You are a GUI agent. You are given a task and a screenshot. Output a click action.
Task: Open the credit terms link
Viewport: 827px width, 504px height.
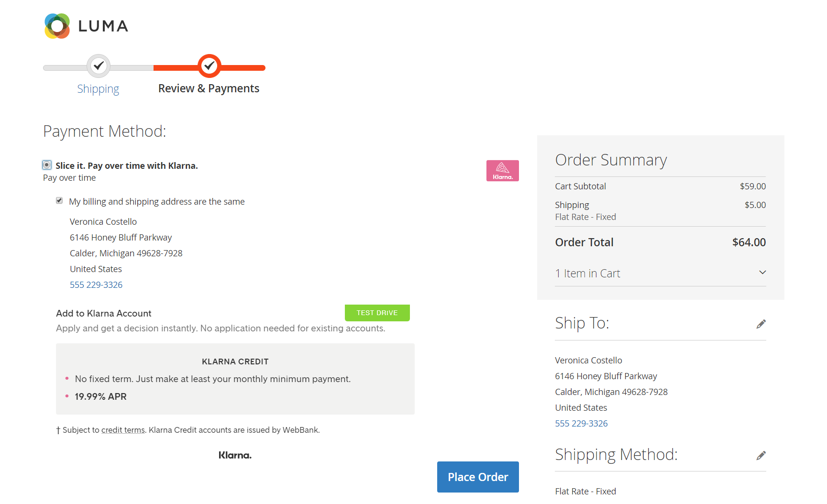coord(123,430)
